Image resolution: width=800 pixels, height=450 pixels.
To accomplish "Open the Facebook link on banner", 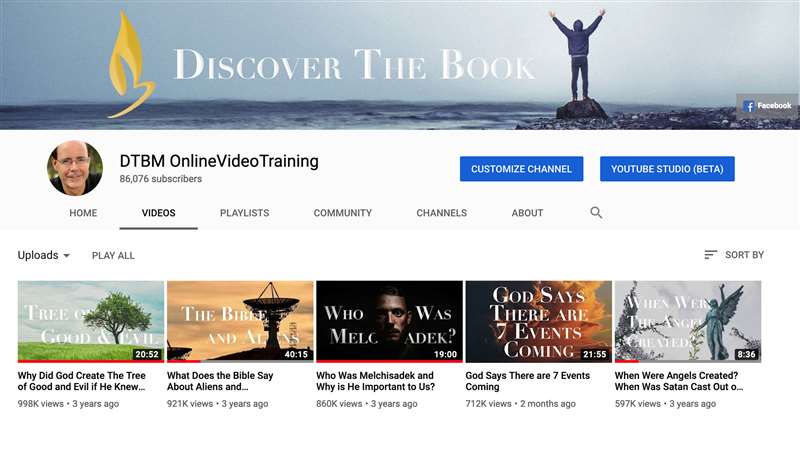I will [x=767, y=106].
